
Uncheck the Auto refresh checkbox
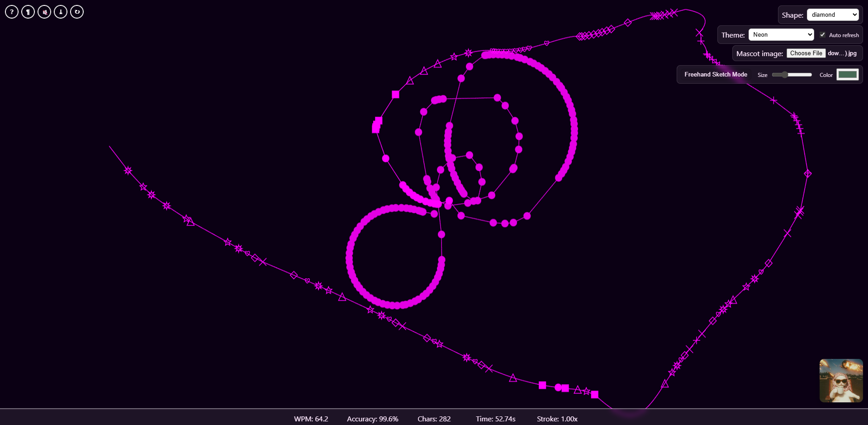pyautogui.click(x=822, y=35)
